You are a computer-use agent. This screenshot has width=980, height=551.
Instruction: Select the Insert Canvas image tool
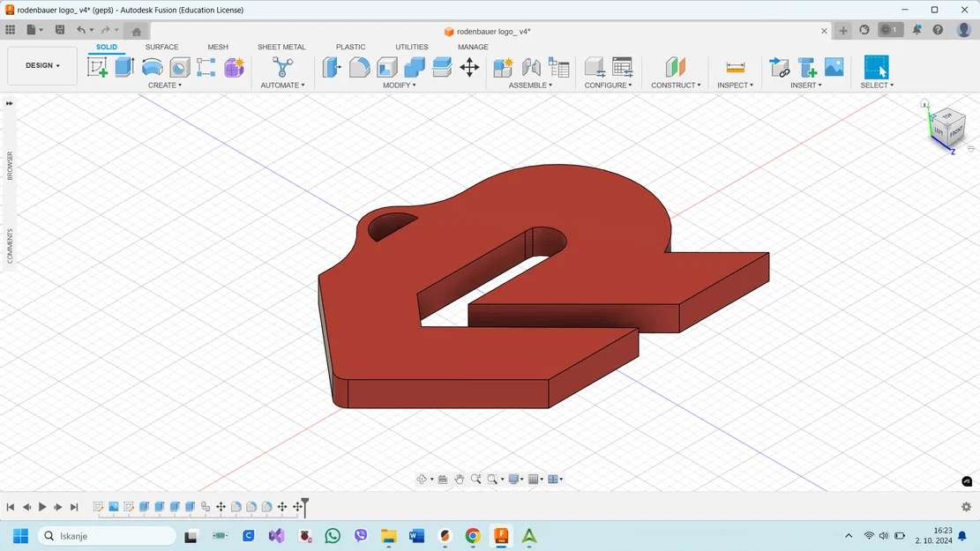834,67
